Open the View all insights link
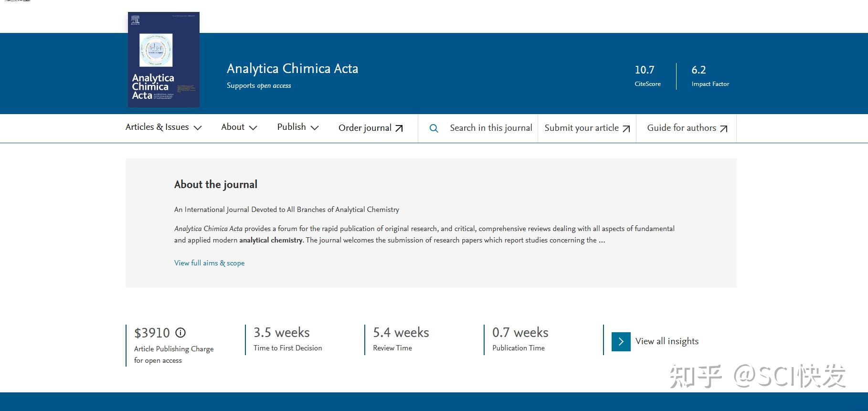The width and height of the screenshot is (868, 411). pyautogui.click(x=667, y=341)
